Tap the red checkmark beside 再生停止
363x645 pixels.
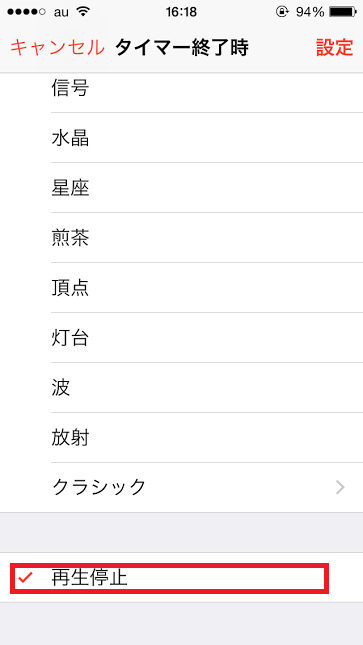click(x=26, y=578)
